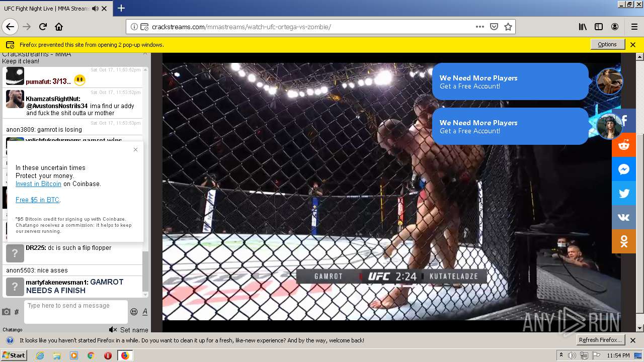
Task: Show hidden system tray icons
Action: (561, 355)
